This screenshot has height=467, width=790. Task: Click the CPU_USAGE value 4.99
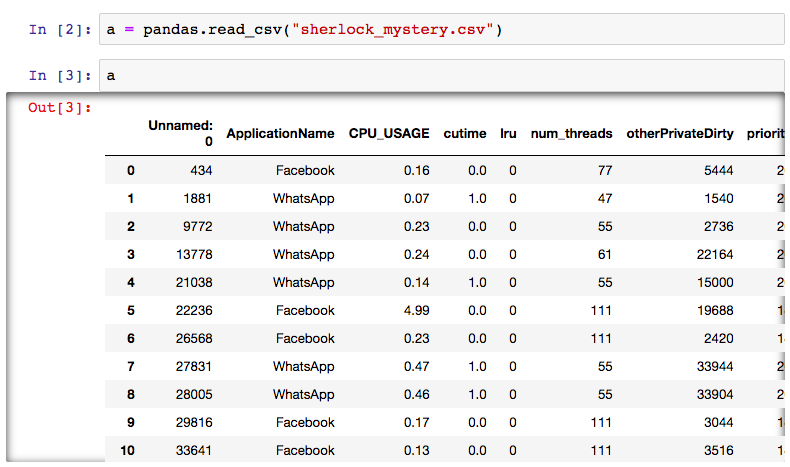pos(416,311)
